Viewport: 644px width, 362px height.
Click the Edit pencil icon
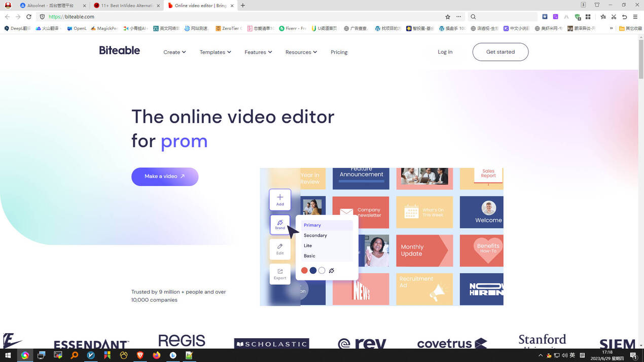pos(280,249)
